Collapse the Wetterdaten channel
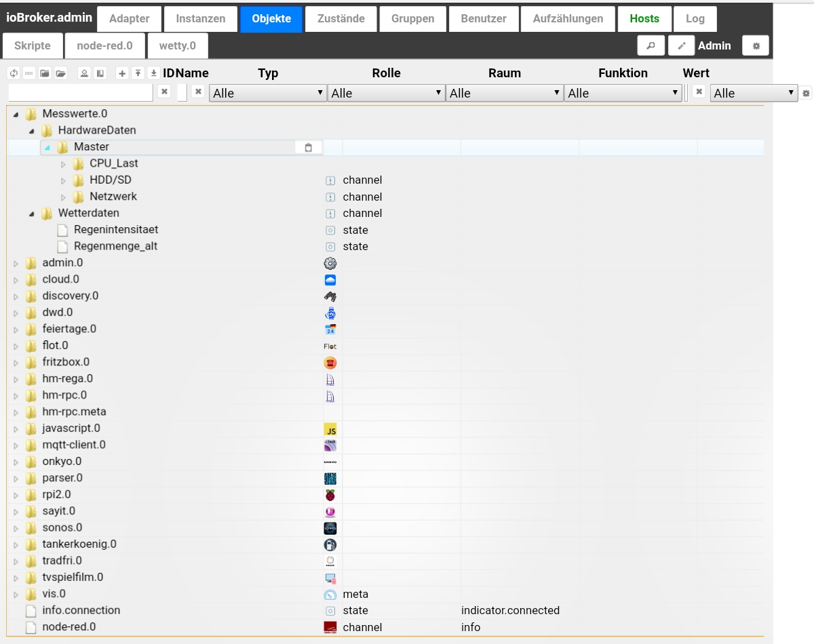 [x=32, y=214]
